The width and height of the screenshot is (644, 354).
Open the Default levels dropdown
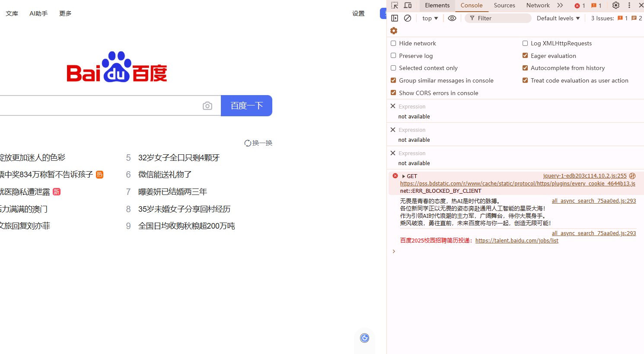[x=558, y=18]
